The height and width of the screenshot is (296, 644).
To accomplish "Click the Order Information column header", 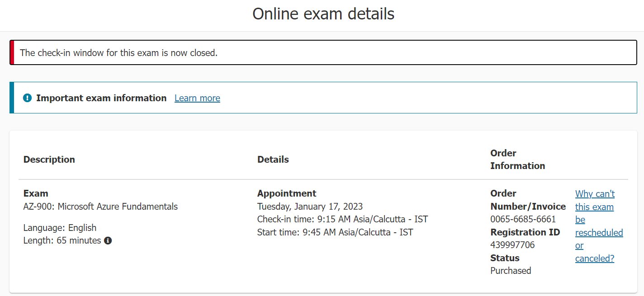I will pos(517,160).
